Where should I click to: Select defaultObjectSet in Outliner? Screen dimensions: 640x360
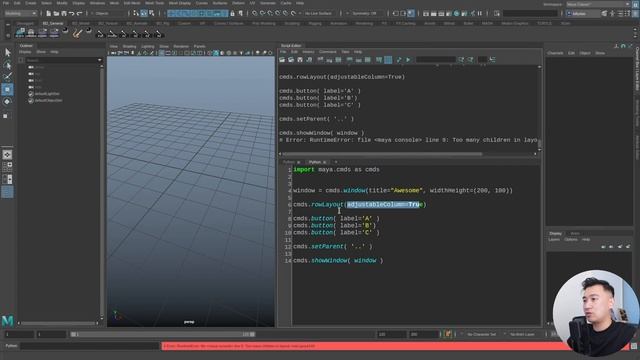[48, 100]
